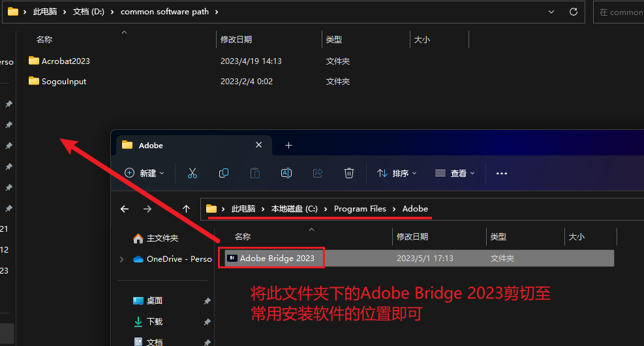This screenshot has height=346, width=644.
Task: Refresh the common software path window
Action: click(x=574, y=12)
